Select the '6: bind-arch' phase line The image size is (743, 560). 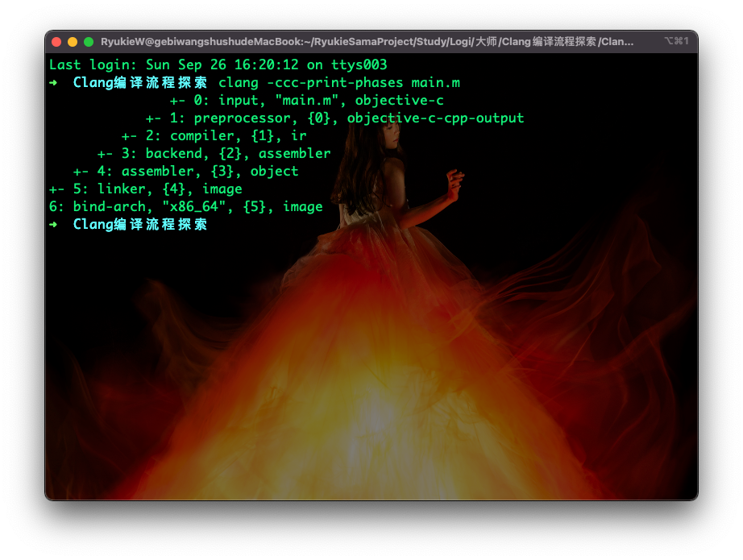185,206
